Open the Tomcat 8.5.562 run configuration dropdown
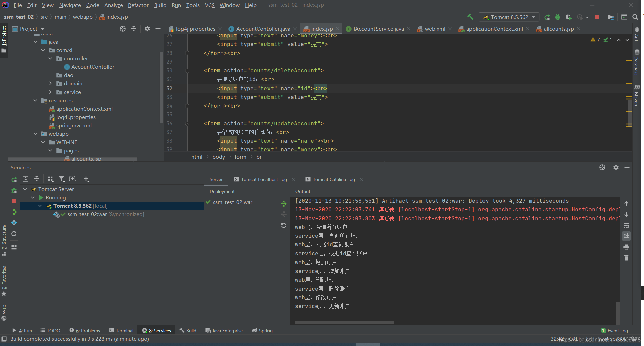Image resolution: width=644 pixels, height=346 pixels. coord(509,17)
